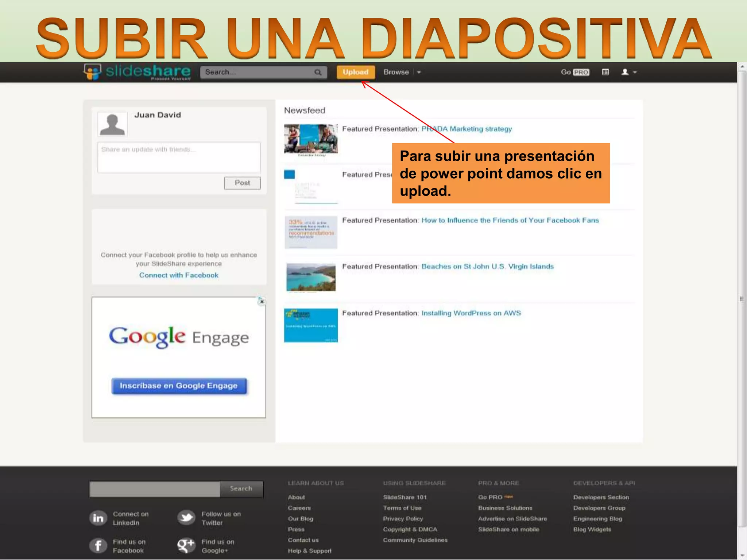Click the LinkedIn icon in footer
The height and width of the screenshot is (560, 747).
[98, 518]
